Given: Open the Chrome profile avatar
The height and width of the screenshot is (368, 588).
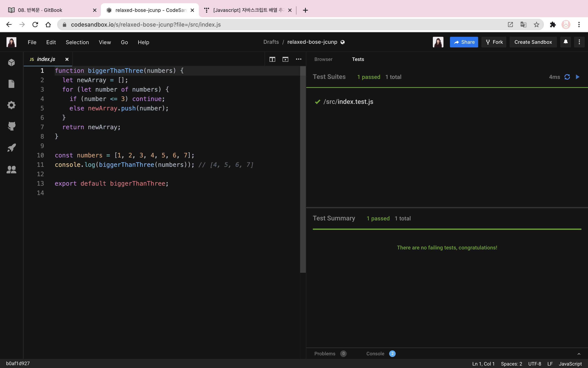Looking at the screenshot, I should pos(566,25).
